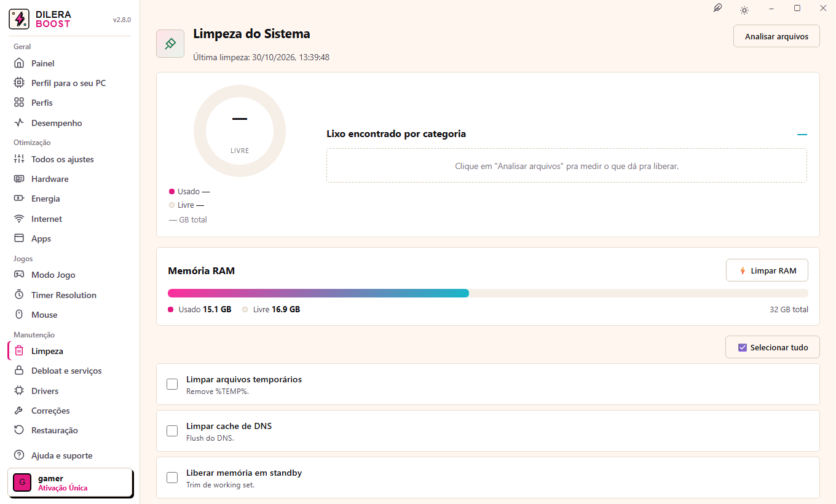Select the Perfil para o seu PC chip icon

coord(19,83)
